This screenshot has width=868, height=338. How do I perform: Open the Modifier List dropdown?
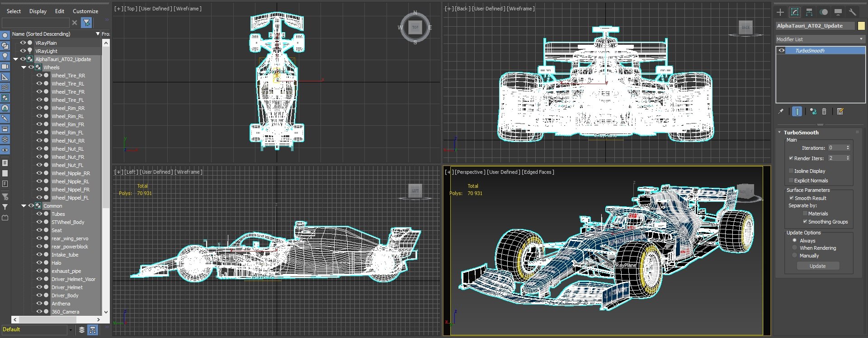click(820, 39)
